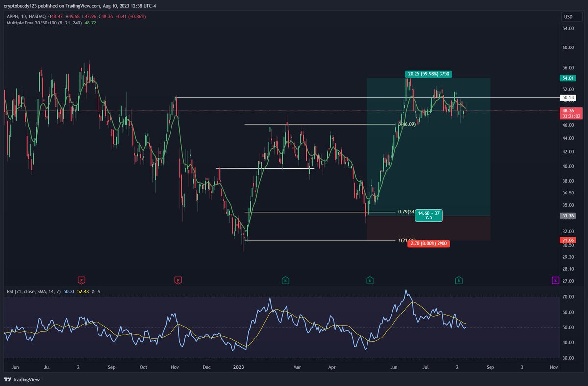
Task: Click the (46.09) Fibonacci level label
Action: click(408, 124)
